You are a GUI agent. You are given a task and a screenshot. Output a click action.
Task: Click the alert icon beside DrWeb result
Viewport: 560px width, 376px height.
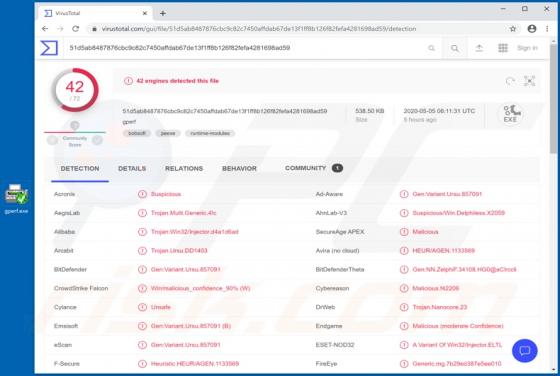404,307
